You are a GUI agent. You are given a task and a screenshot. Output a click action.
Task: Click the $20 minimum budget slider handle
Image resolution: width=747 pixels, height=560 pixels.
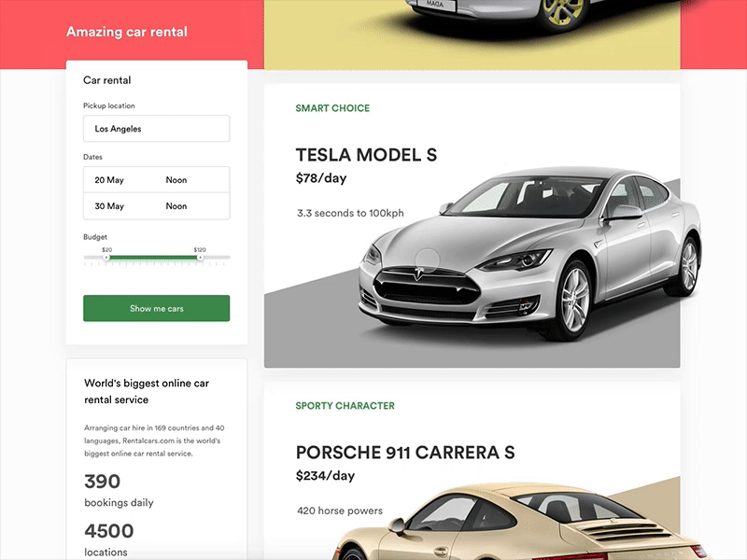[106, 258]
